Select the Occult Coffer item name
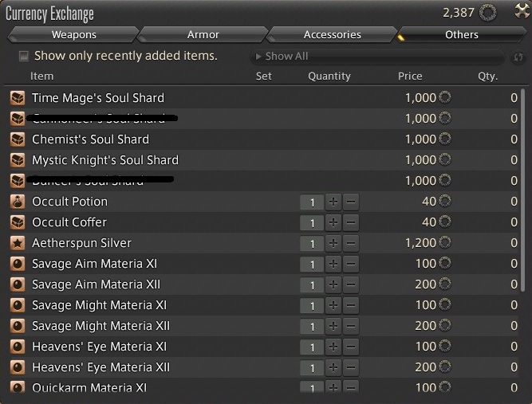 69,222
